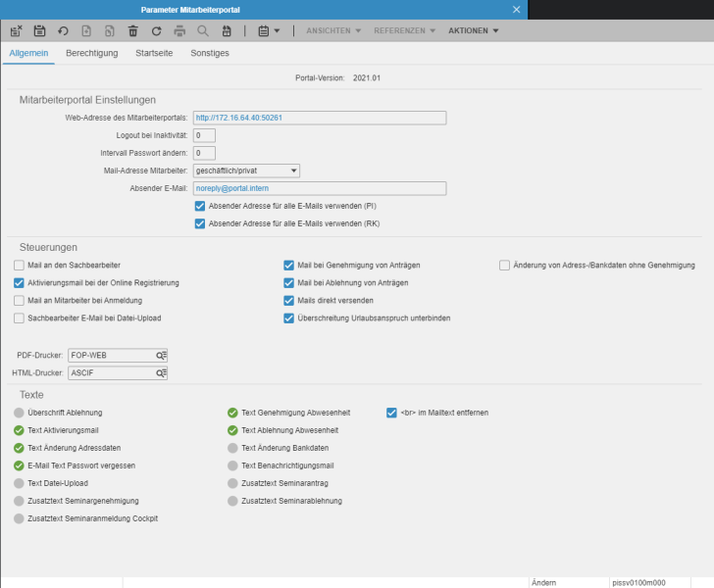This screenshot has height=588, width=714.
Task: Click the Ändern status bar entry
Action: pos(543,582)
